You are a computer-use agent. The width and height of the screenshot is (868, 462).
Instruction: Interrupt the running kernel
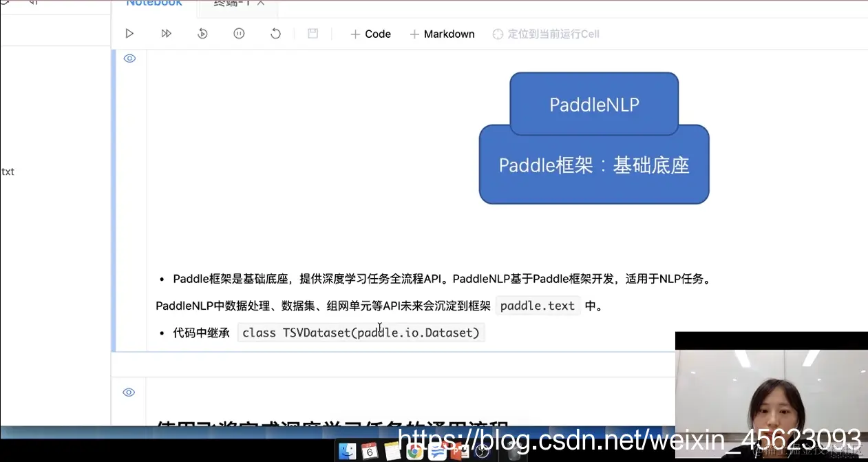[239, 32]
